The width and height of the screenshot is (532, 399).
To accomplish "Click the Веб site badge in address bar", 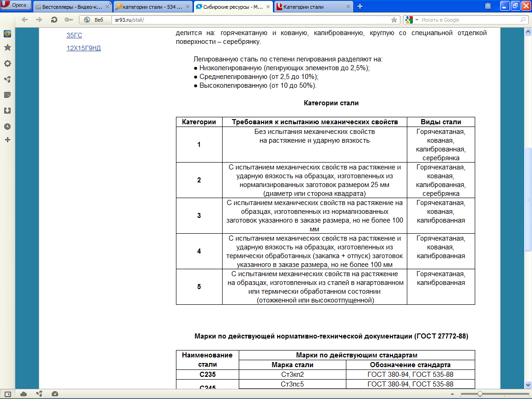I will tap(94, 20).
